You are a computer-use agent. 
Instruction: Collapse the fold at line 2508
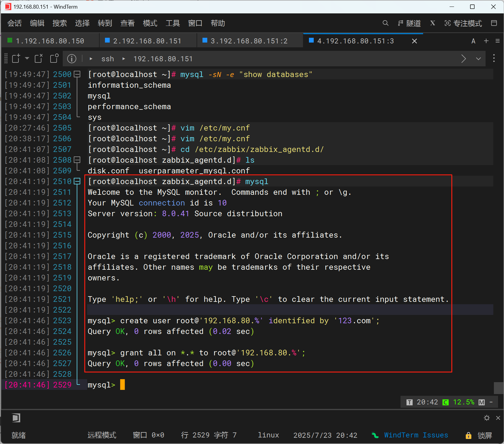click(x=77, y=160)
